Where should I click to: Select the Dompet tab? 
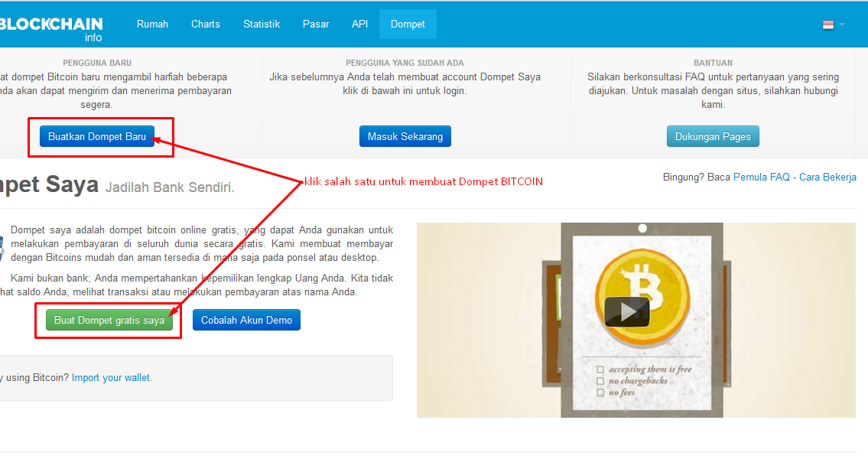coord(408,24)
